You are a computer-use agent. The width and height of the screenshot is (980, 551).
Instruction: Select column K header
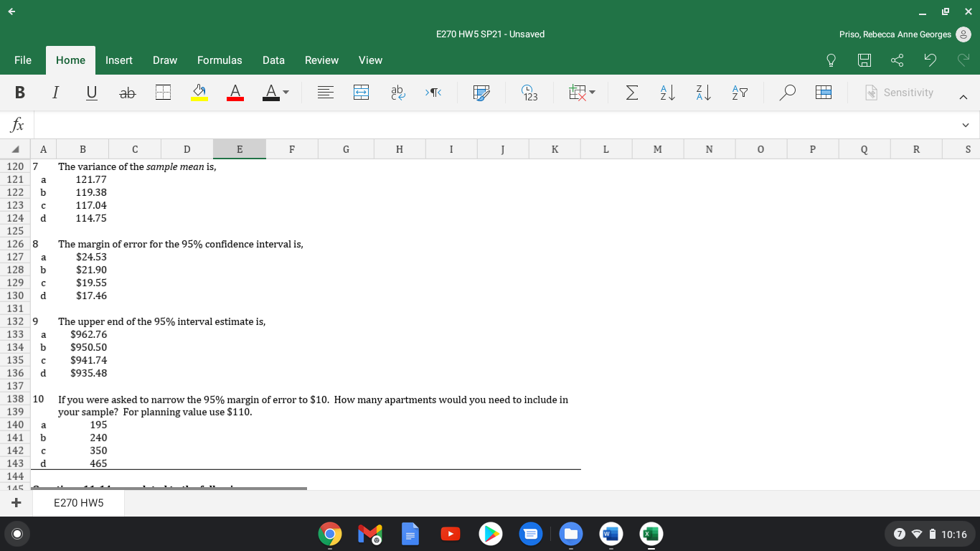tap(555, 149)
